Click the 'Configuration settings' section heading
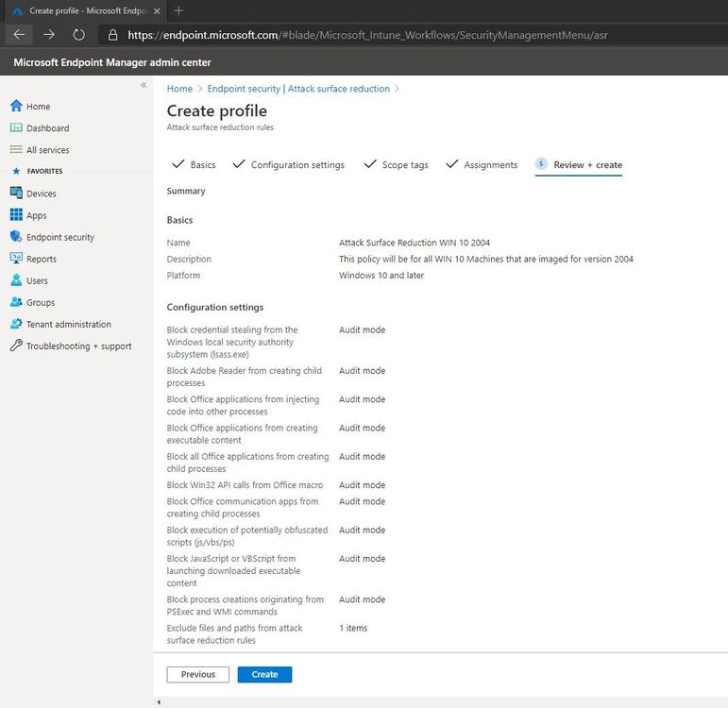Screen dimensions: 728x708 [215, 308]
